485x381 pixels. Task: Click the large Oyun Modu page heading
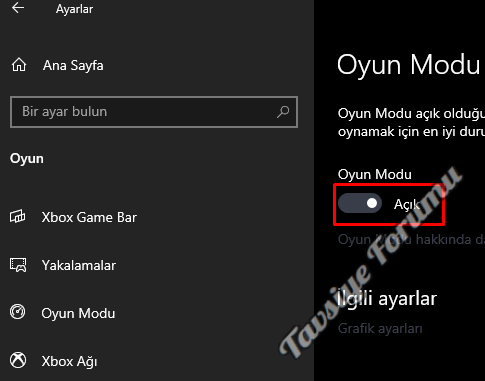point(409,64)
